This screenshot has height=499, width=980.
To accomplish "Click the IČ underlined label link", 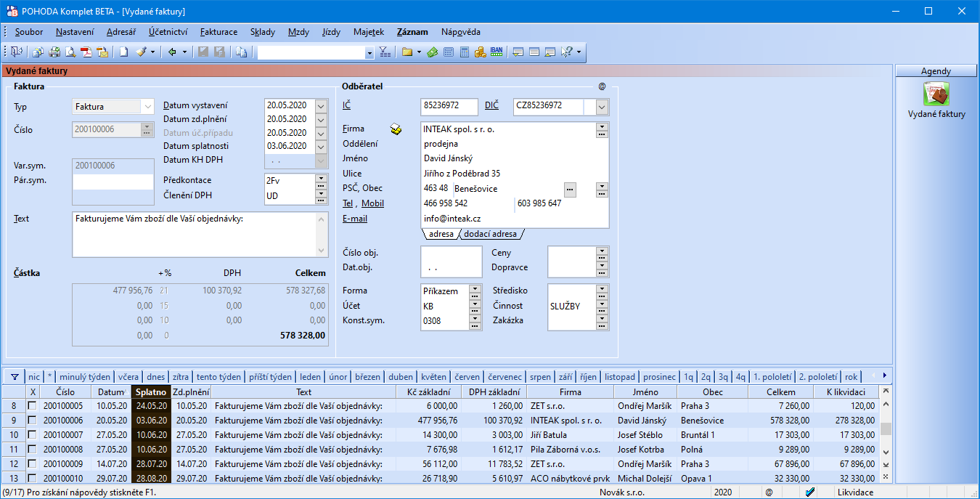I will tap(346, 106).
